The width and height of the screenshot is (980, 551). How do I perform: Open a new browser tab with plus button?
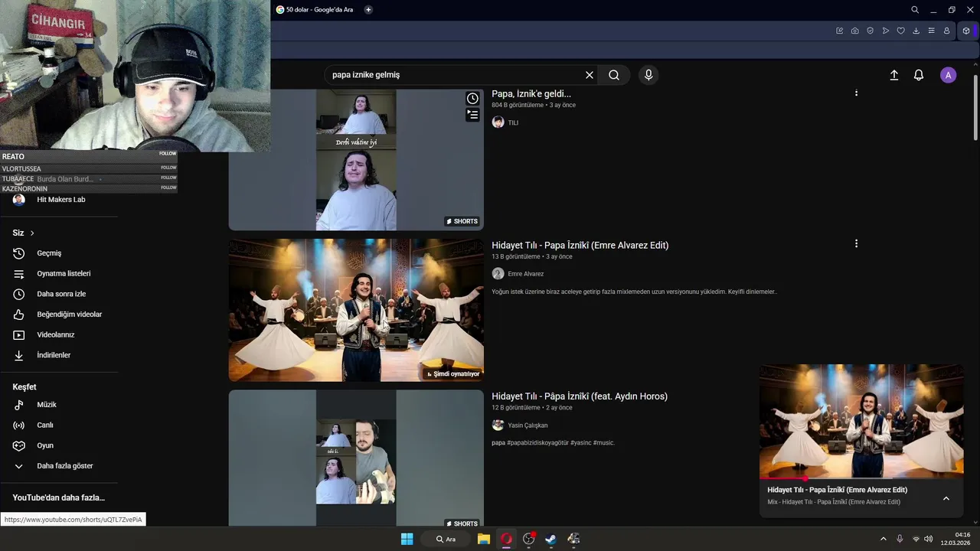(368, 10)
